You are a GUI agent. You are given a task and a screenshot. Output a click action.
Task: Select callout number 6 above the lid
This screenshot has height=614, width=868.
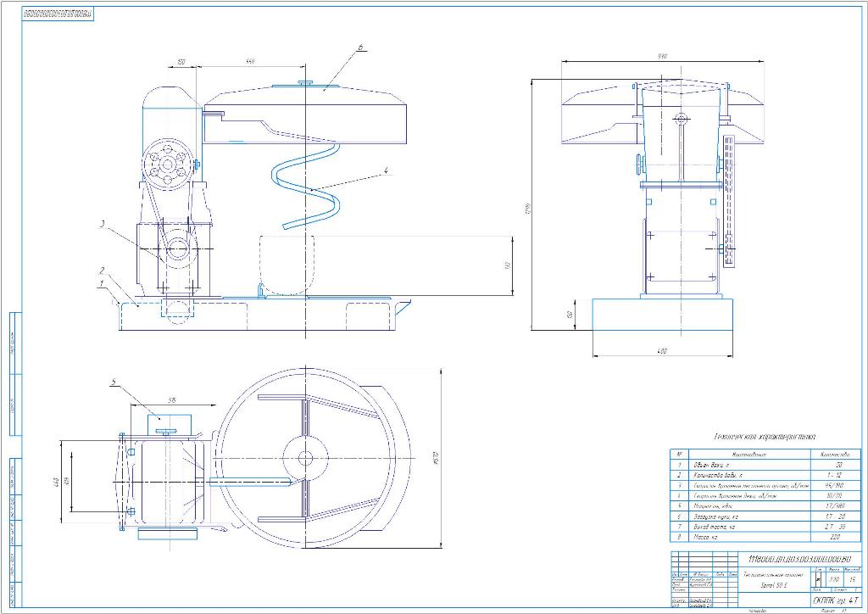point(360,47)
